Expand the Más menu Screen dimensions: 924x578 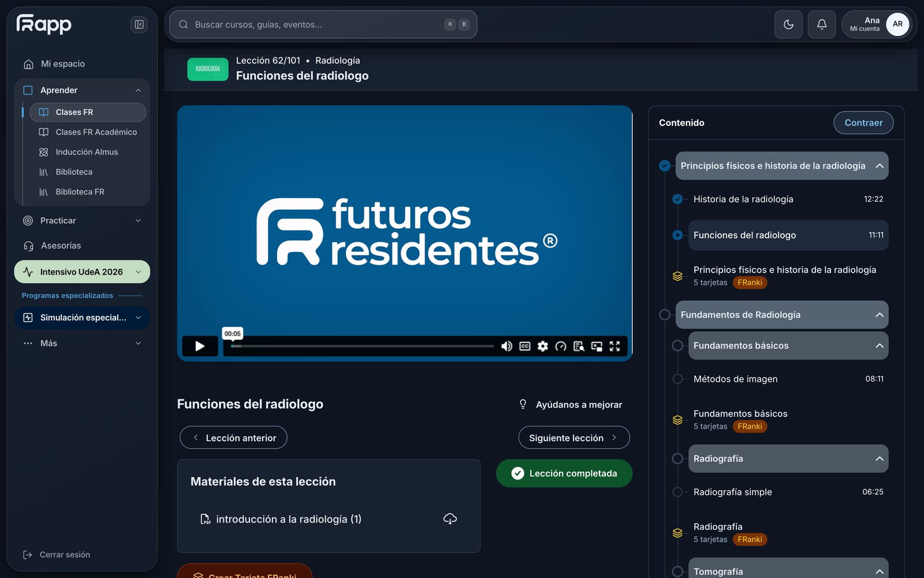click(x=138, y=343)
